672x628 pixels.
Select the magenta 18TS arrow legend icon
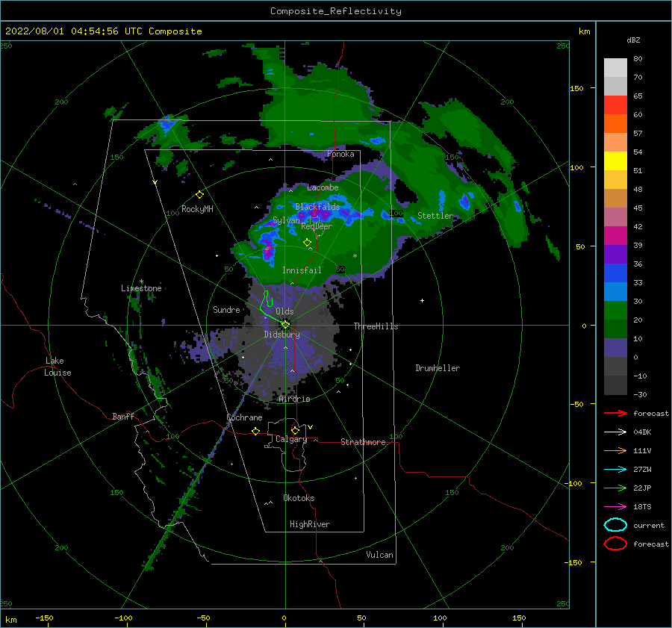(615, 507)
